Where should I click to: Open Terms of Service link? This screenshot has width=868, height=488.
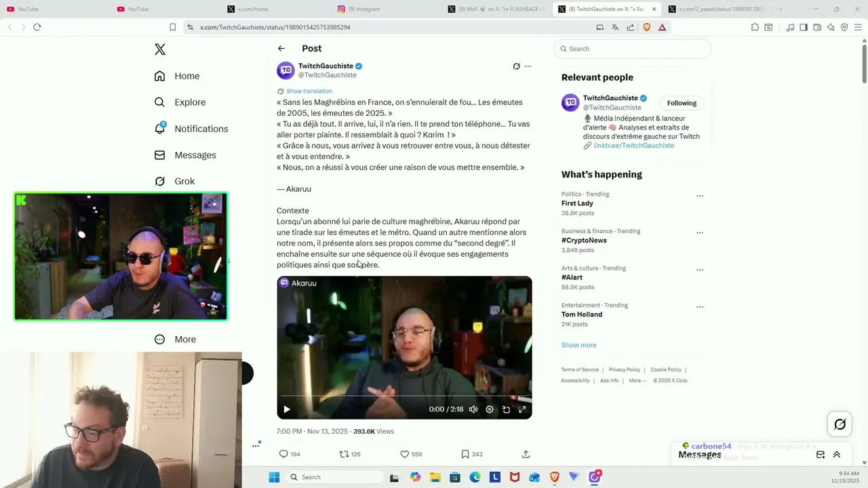click(580, 370)
